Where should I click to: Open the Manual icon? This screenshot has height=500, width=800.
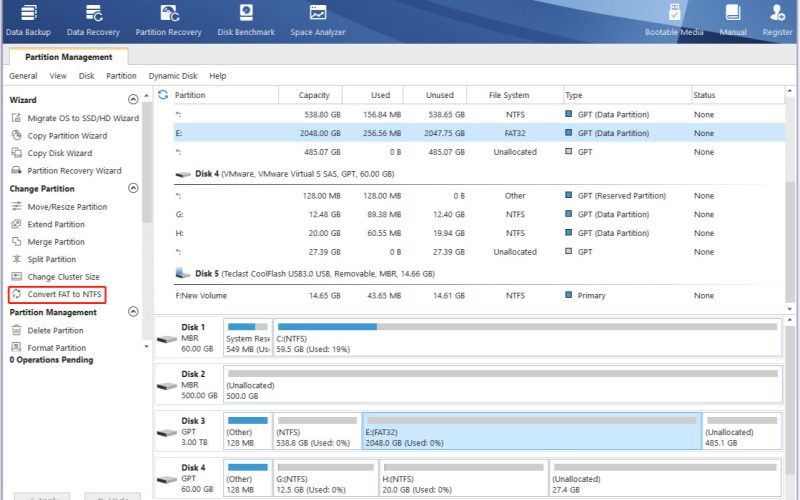[733, 20]
